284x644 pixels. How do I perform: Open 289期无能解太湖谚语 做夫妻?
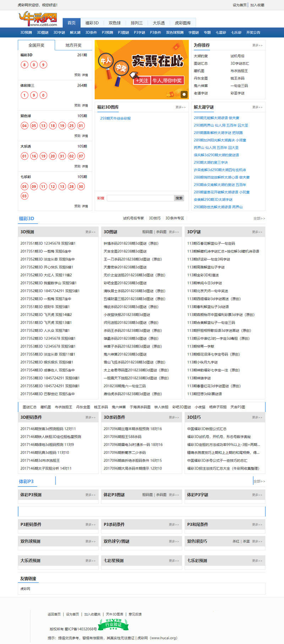point(217,118)
